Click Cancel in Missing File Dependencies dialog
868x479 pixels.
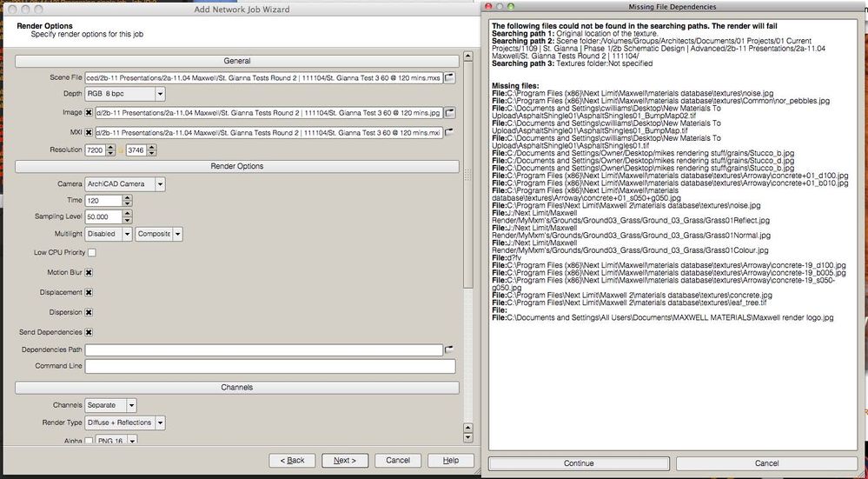[x=766, y=463]
